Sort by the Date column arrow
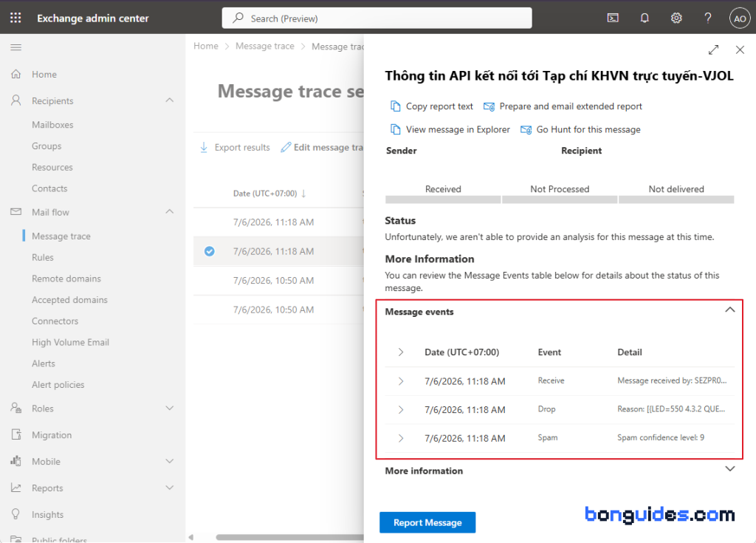This screenshot has width=756, height=543. (x=303, y=194)
